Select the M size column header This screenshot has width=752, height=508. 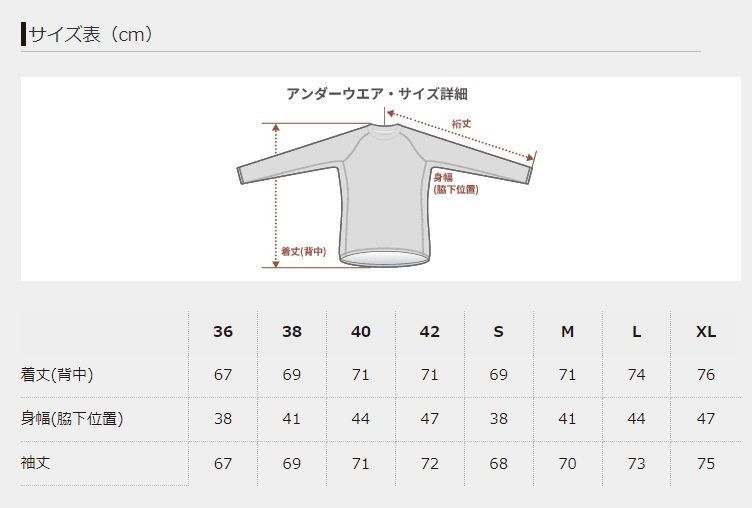[567, 332]
